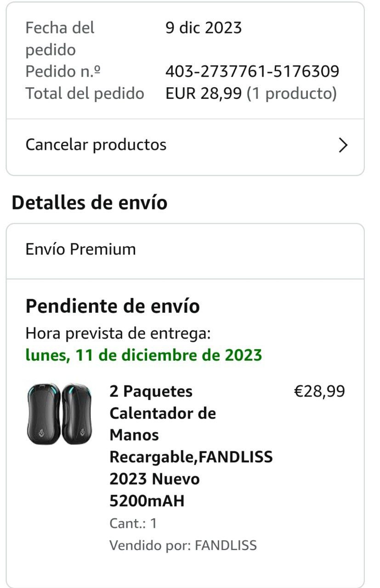
Task: Click the (1 producto) count text
Action: click(292, 94)
